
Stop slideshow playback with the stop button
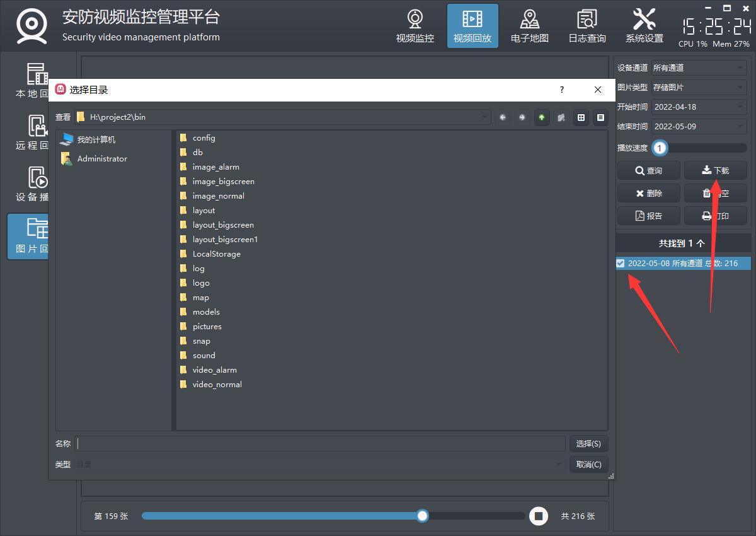click(x=538, y=516)
